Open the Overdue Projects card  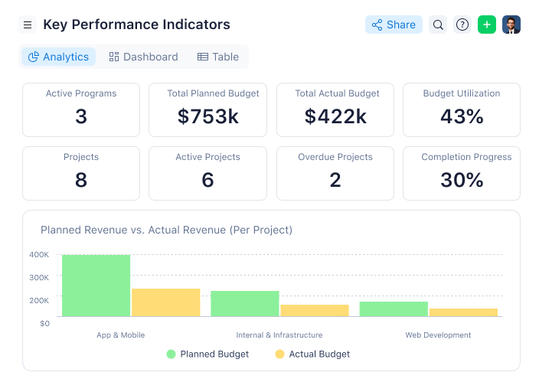tap(335, 173)
